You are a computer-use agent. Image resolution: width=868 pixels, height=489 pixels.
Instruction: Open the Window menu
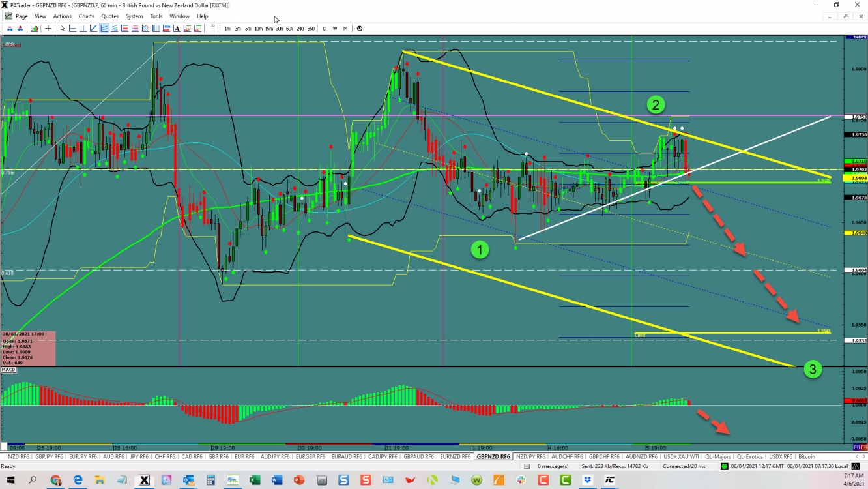179,16
